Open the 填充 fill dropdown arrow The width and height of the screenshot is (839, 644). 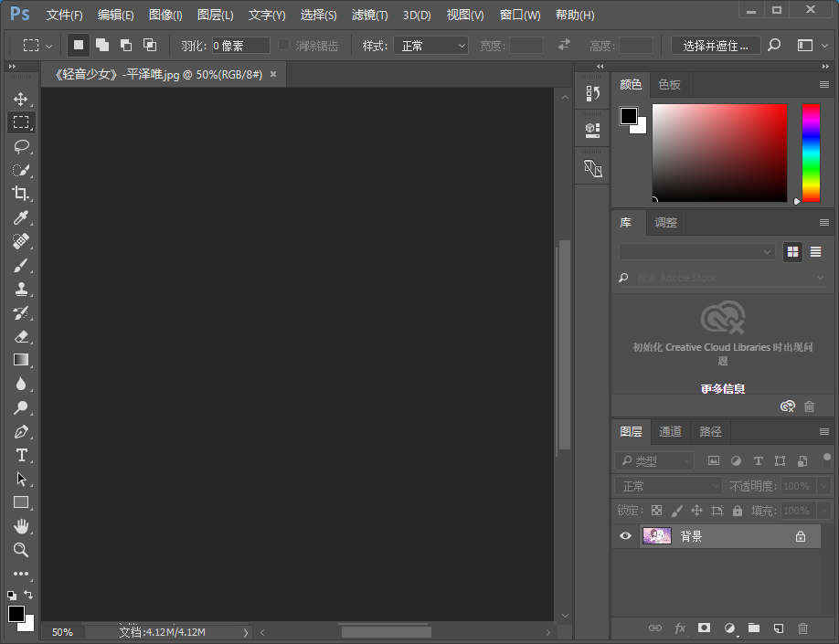click(x=824, y=511)
